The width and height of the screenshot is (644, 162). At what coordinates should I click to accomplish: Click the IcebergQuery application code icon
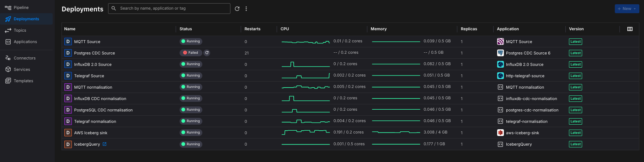tap(500, 144)
